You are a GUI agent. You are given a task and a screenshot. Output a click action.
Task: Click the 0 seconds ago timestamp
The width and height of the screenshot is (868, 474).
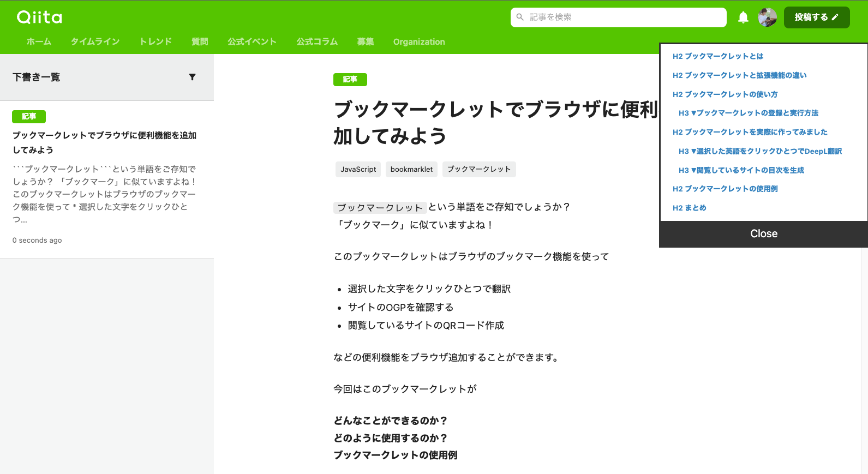37,240
